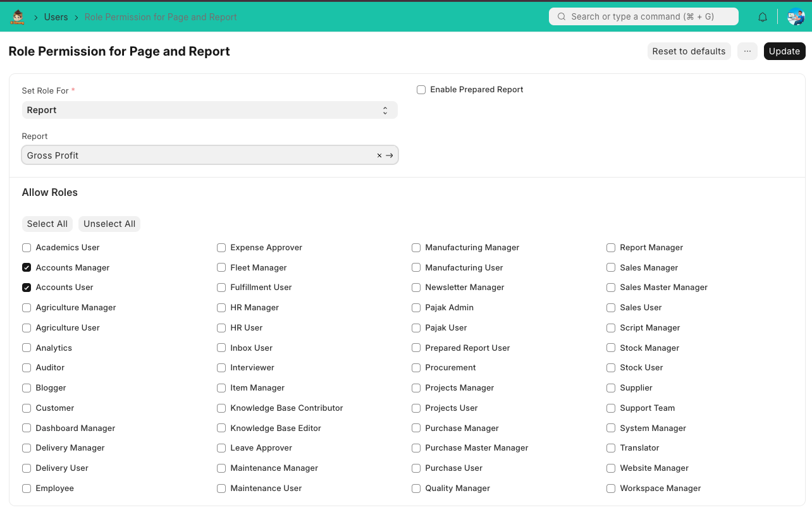Open the Set Role For dropdown
This screenshot has height=522, width=812.
pyautogui.click(x=209, y=110)
